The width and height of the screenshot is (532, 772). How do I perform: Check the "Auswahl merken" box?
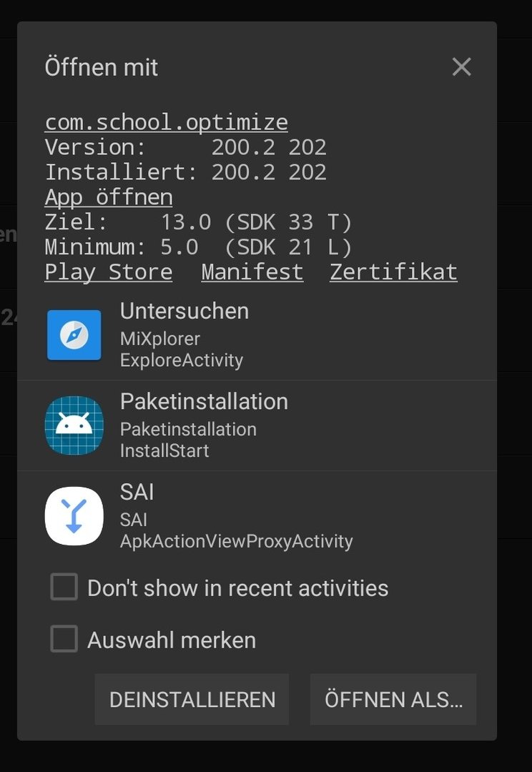point(64,639)
